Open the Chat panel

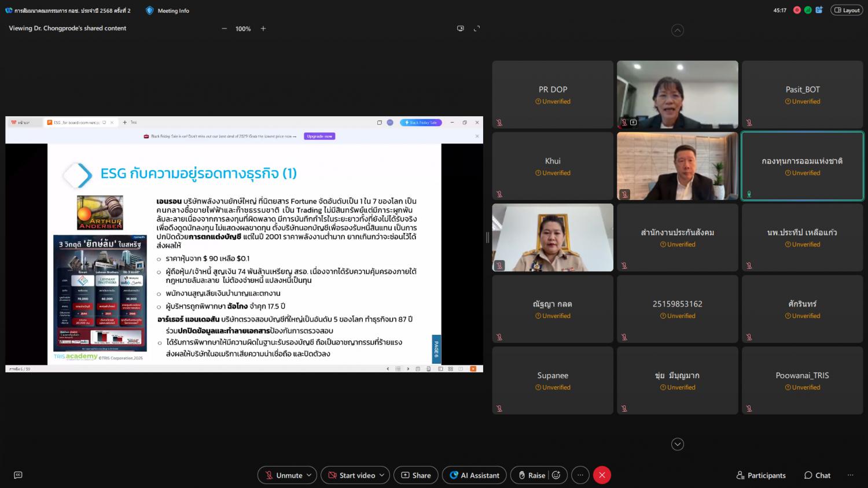click(x=817, y=475)
